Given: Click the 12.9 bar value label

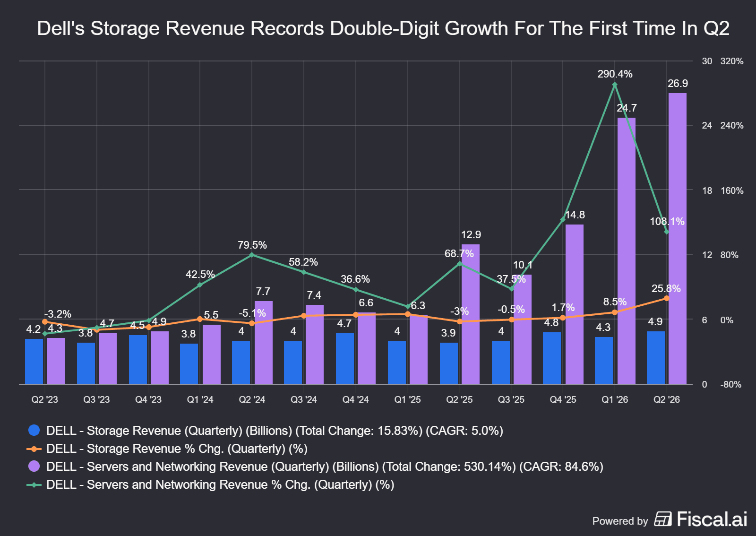Looking at the screenshot, I should tap(471, 234).
